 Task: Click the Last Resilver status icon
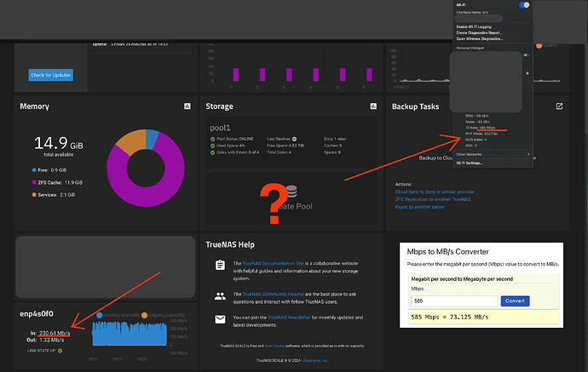pos(294,139)
